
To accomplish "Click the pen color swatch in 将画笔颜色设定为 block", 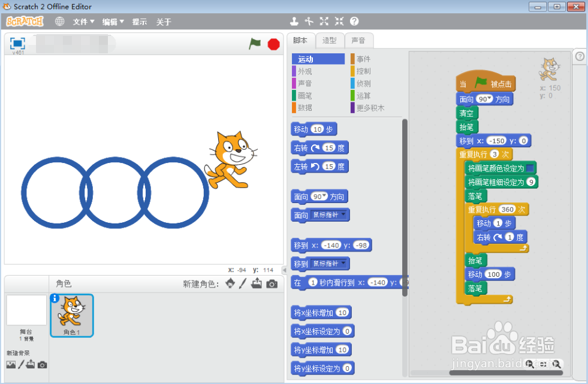I will tap(530, 168).
